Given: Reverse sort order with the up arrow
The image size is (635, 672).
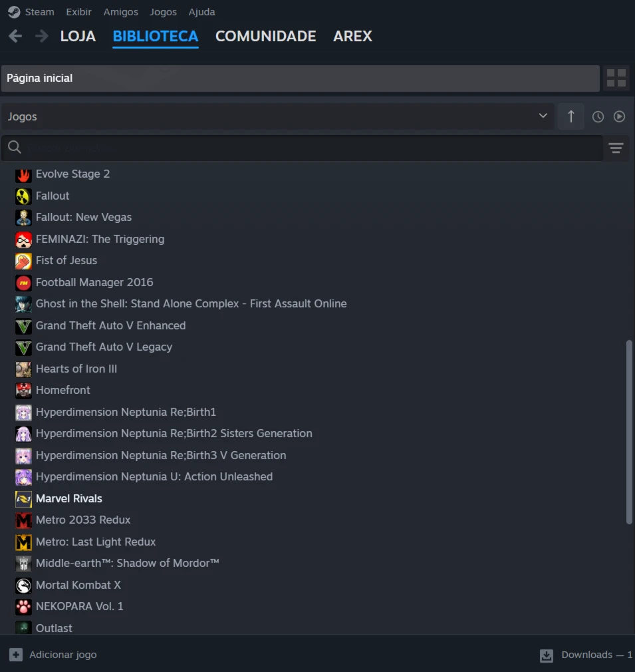Looking at the screenshot, I should tap(571, 116).
